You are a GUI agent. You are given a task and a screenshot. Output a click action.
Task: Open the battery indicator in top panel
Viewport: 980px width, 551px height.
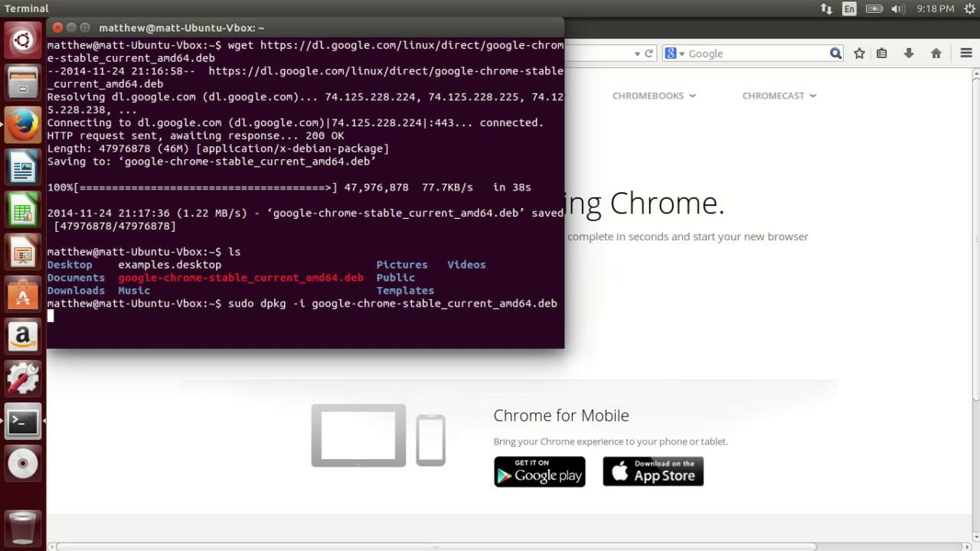point(874,8)
